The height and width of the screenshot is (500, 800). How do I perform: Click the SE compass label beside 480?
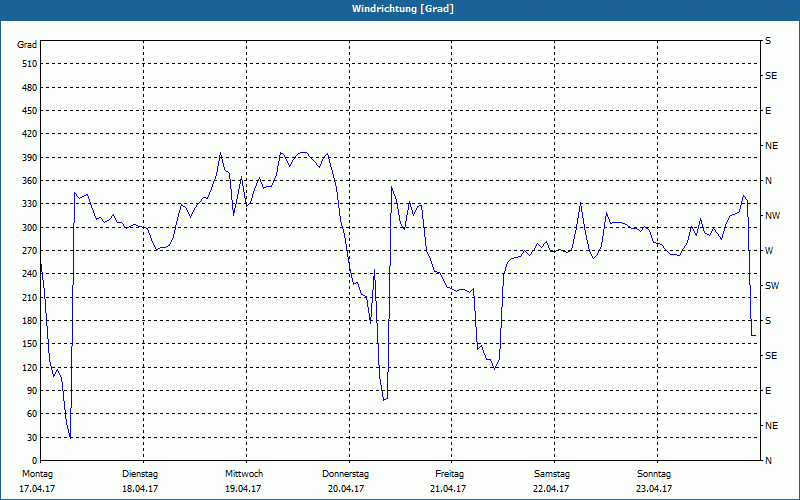[771, 76]
